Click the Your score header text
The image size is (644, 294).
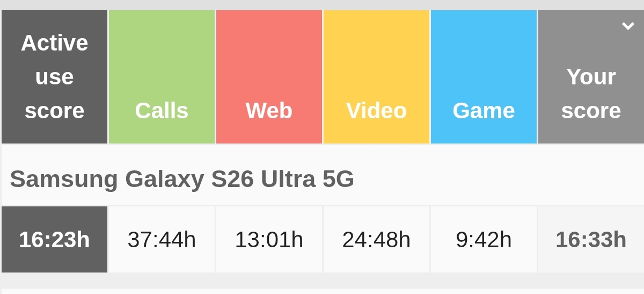click(591, 94)
